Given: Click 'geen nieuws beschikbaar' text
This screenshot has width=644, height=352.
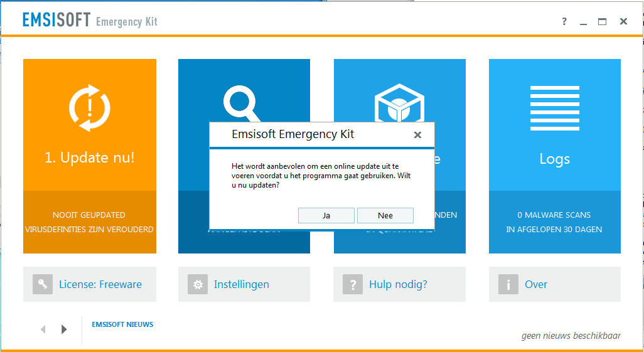Looking at the screenshot, I should pyautogui.click(x=571, y=336).
